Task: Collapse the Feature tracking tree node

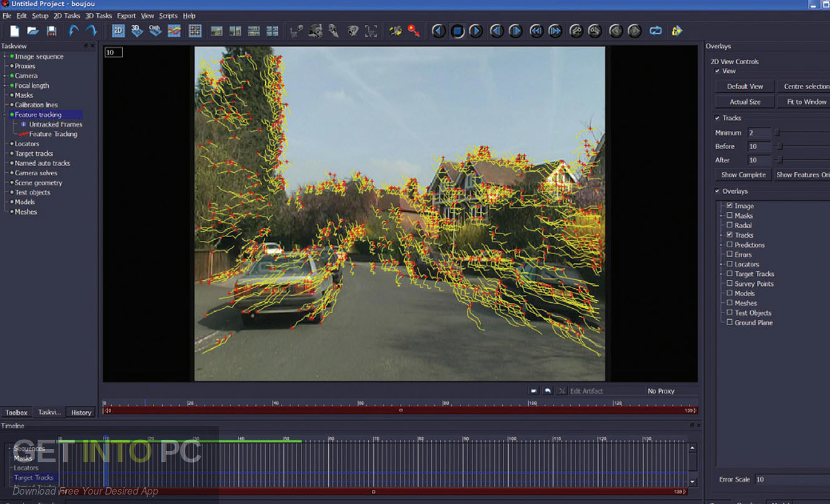Action: pyautogui.click(x=6, y=115)
